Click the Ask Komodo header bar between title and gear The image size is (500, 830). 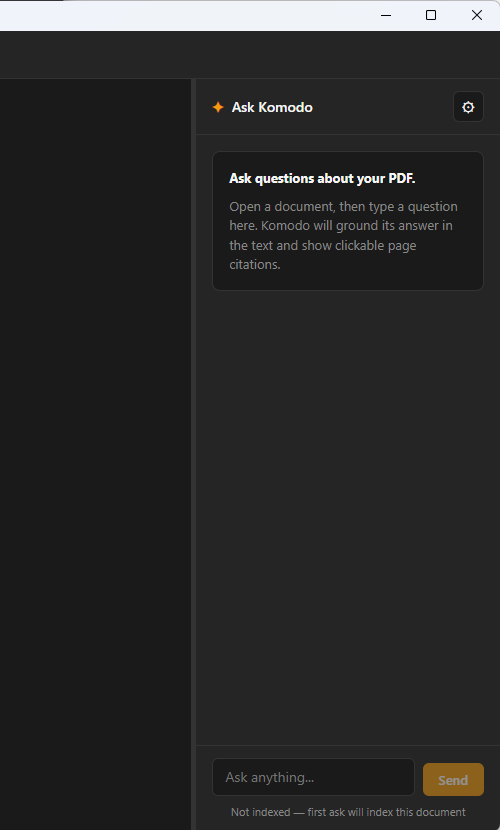coord(383,107)
